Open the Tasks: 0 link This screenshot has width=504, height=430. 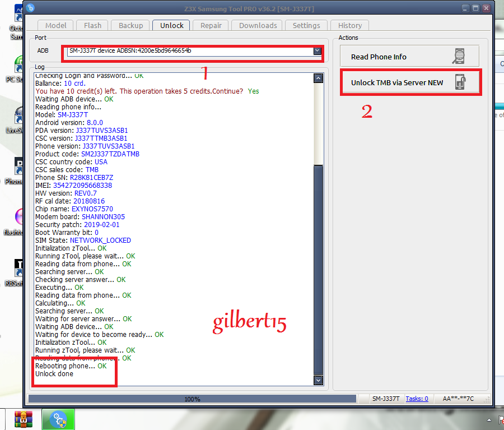pos(417,399)
